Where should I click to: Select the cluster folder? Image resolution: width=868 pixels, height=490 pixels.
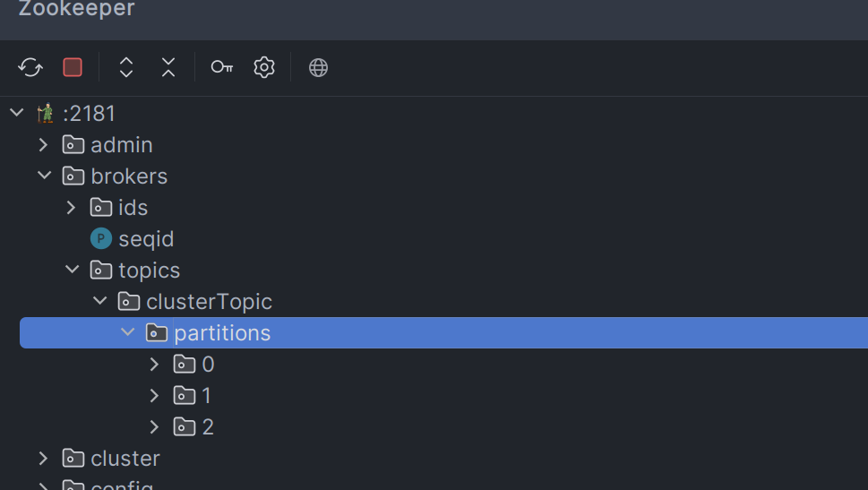tap(125, 458)
